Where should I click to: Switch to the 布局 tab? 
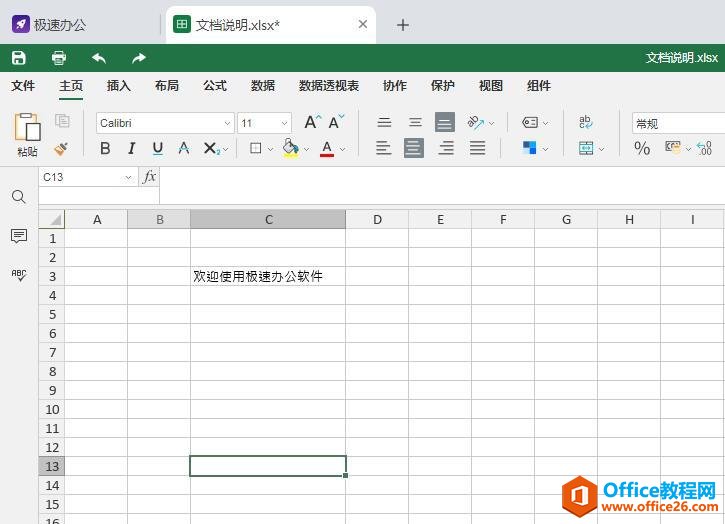166,86
